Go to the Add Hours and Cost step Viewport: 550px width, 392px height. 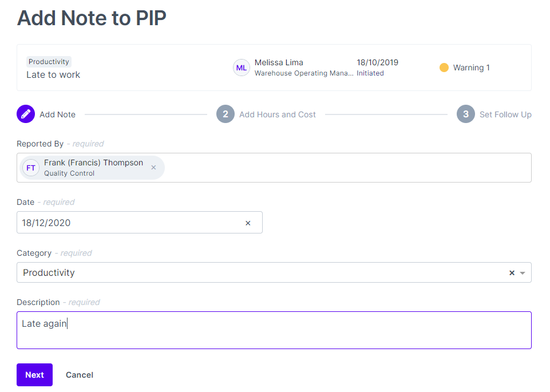(x=277, y=114)
